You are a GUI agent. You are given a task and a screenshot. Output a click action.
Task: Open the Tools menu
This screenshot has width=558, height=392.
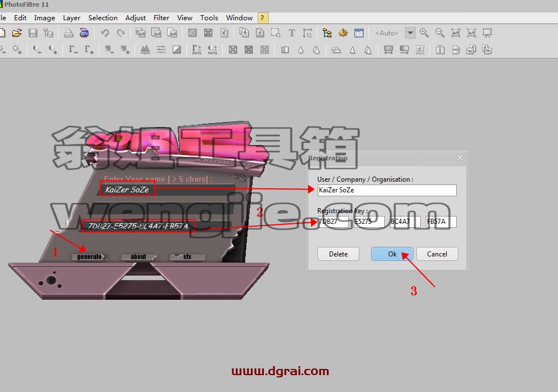pyautogui.click(x=209, y=18)
